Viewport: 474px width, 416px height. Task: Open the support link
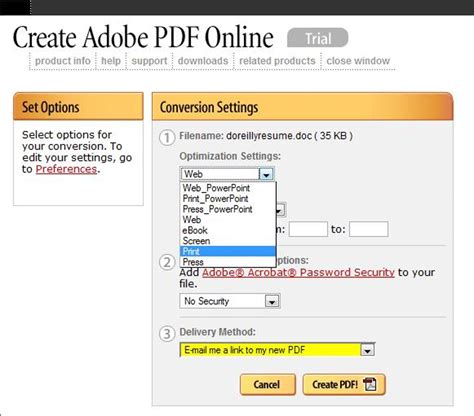(149, 61)
